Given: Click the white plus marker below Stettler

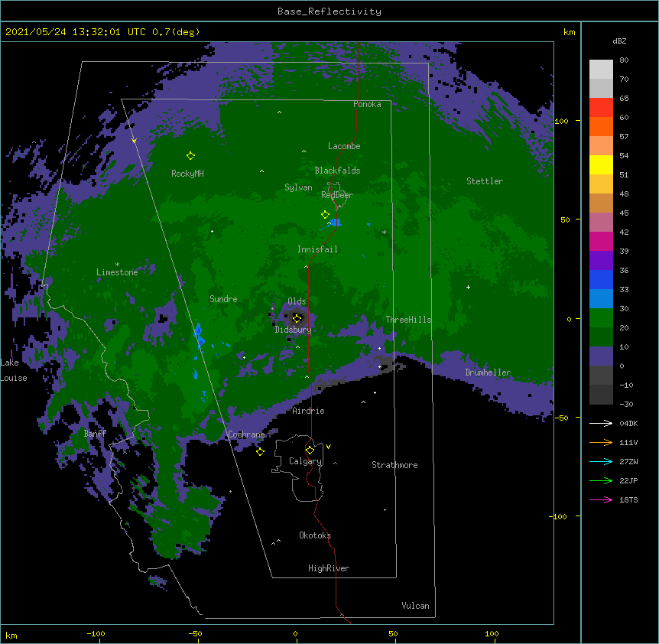Looking at the screenshot, I should pos(468,287).
